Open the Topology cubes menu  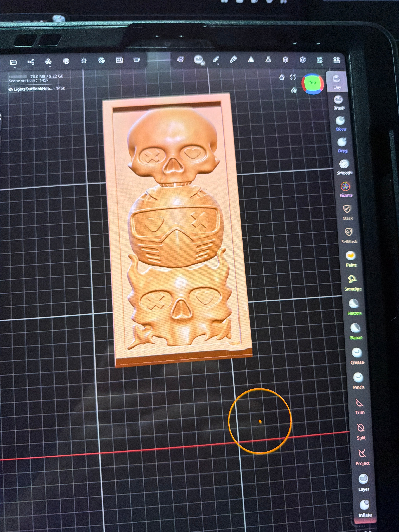coord(48,62)
